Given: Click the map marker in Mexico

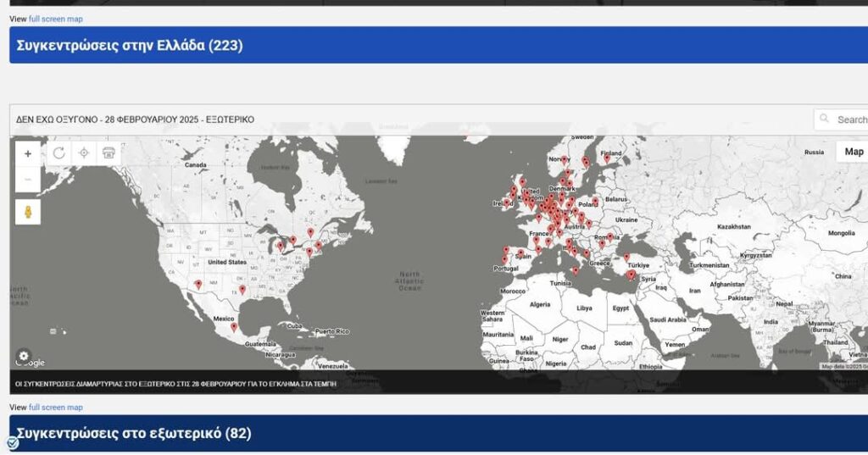Looking at the screenshot, I should (234, 328).
